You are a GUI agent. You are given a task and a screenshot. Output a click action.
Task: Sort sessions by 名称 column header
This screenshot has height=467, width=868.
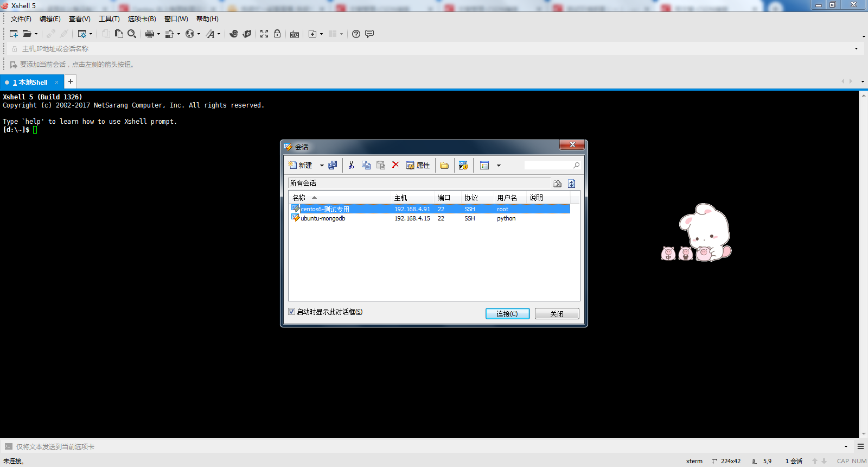coord(340,198)
